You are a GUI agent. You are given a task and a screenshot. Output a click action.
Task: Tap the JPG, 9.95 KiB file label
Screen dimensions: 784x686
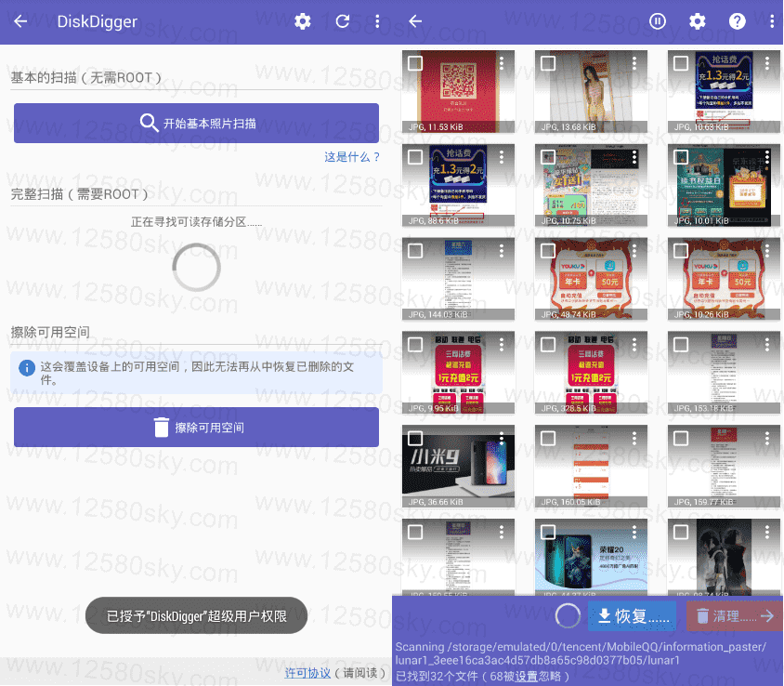tap(433, 408)
